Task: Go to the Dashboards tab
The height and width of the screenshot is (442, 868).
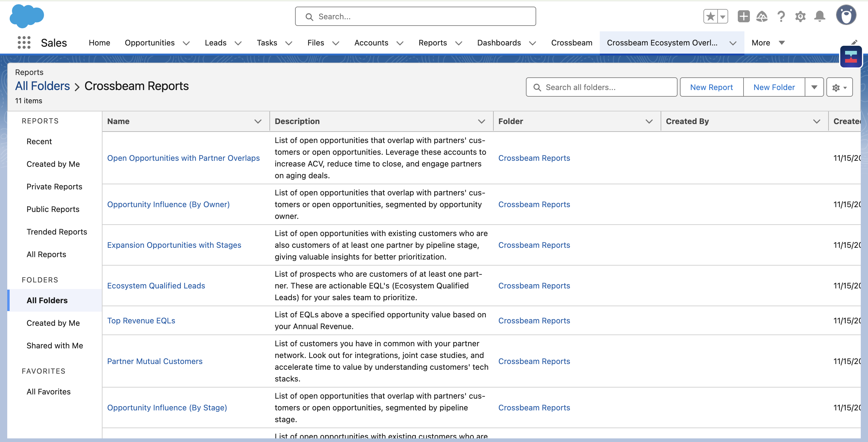Action: point(499,43)
